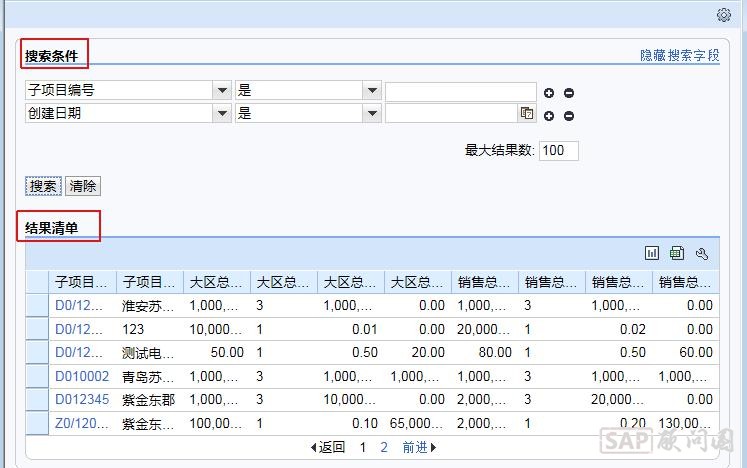This screenshot has height=468, width=747.
Task: Open the chart view of results
Action: coord(653,253)
